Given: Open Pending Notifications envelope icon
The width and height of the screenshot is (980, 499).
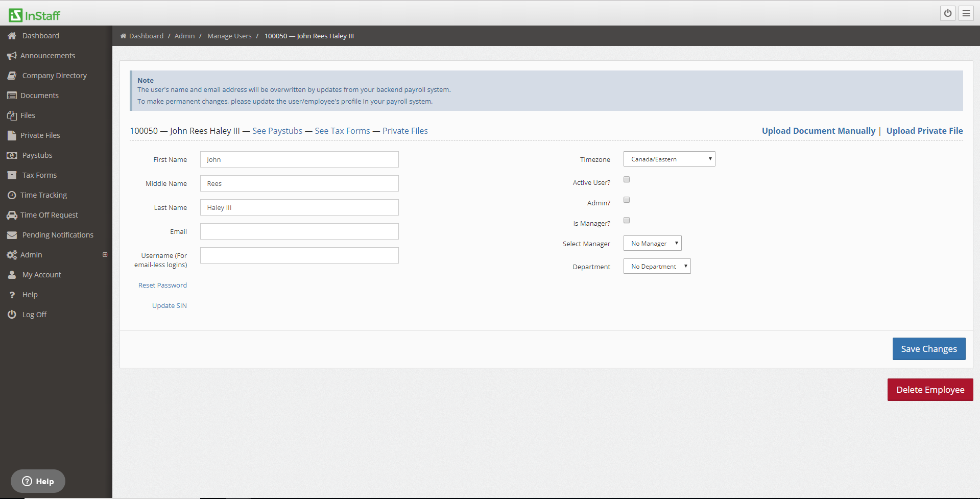Looking at the screenshot, I should tap(12, 234).
